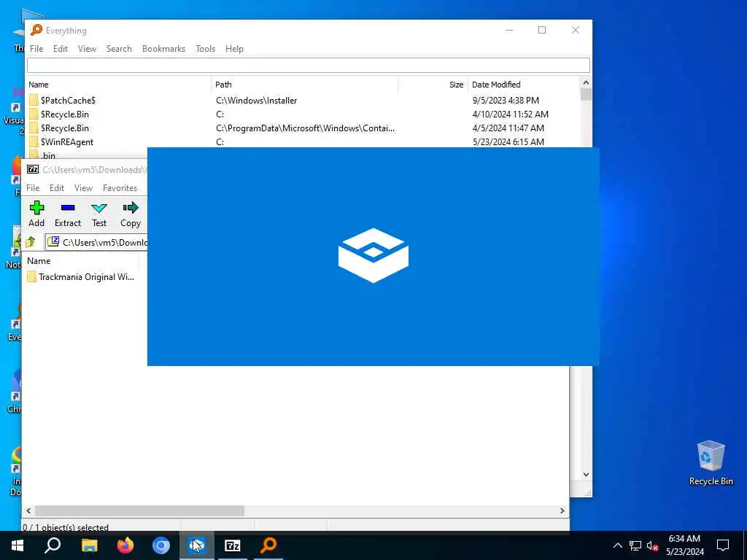
Task: Click the taskbar clock showing 6:34 AM
Action: [684, 545]
